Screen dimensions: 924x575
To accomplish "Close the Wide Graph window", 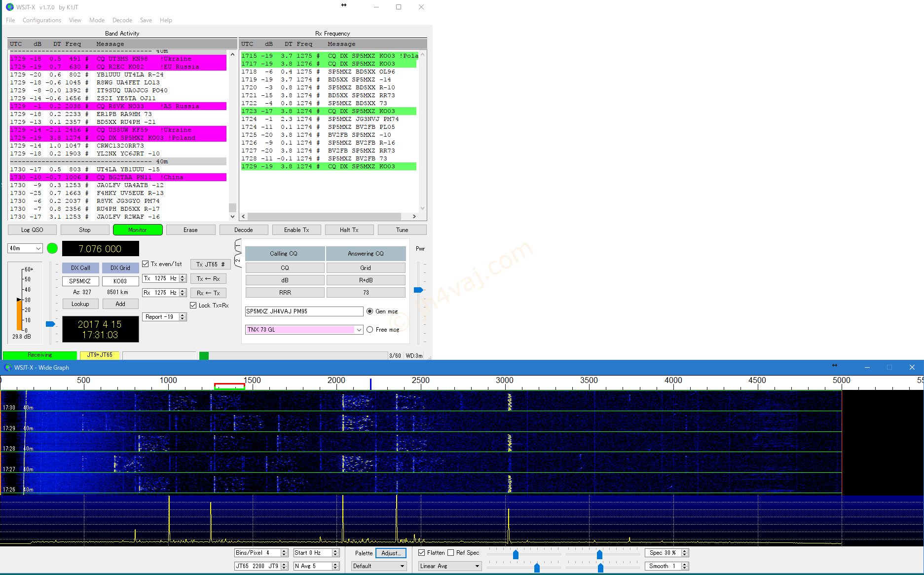I will [x=912, y=367].
